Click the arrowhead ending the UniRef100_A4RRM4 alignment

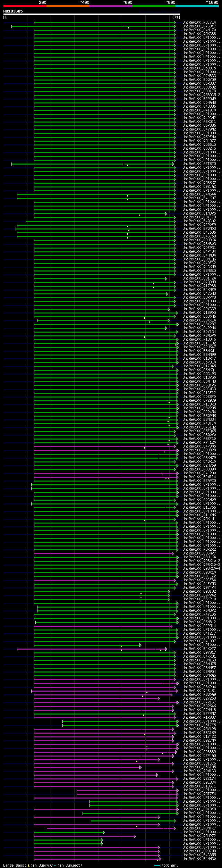coord(166,328)
